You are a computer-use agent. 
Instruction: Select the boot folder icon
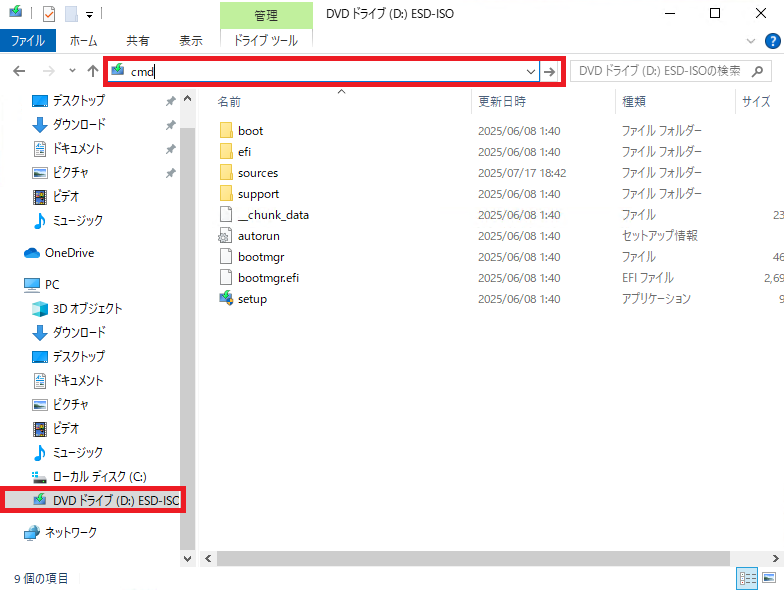(226, 130)
